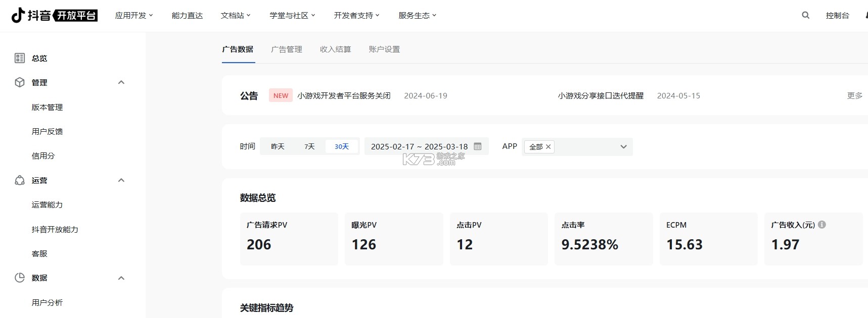Switch to the 广告数据 tab

238,49
